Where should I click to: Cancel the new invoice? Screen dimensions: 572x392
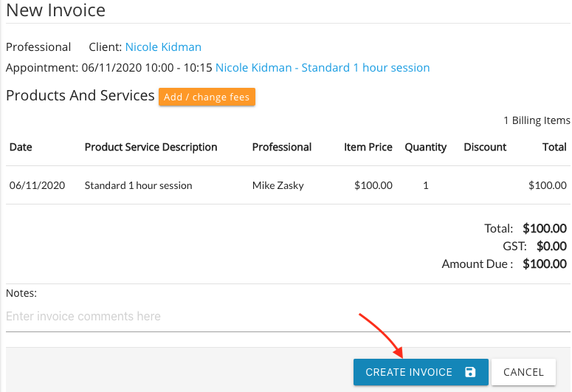pyautogui.click(x=523, y=372)
